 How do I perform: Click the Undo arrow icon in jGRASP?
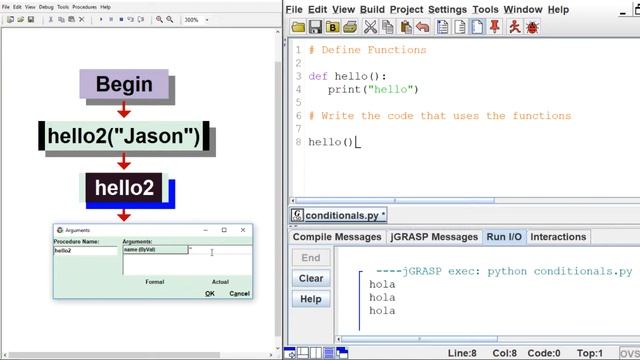pyautogui.click(x=423, y=27)
